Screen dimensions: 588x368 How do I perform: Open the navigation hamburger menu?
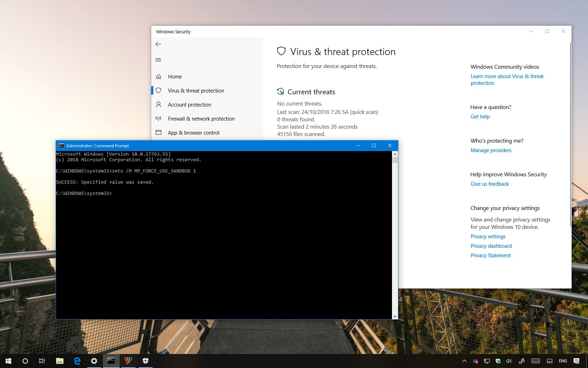[x=158, y=60]
